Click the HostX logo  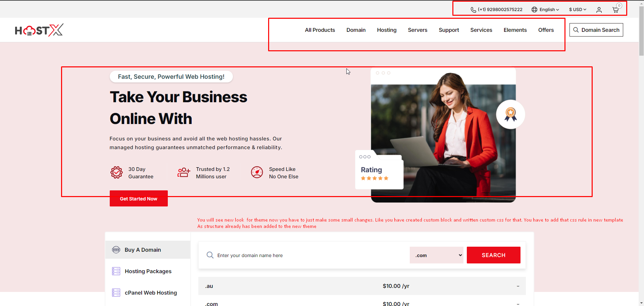pos(39,30)
